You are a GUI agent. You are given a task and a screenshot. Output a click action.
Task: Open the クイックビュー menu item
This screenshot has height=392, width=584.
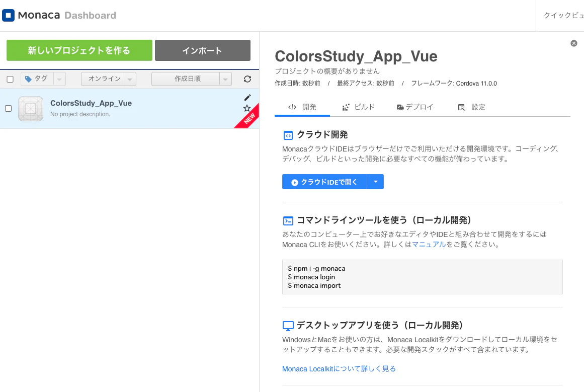[x=563, y=15]
